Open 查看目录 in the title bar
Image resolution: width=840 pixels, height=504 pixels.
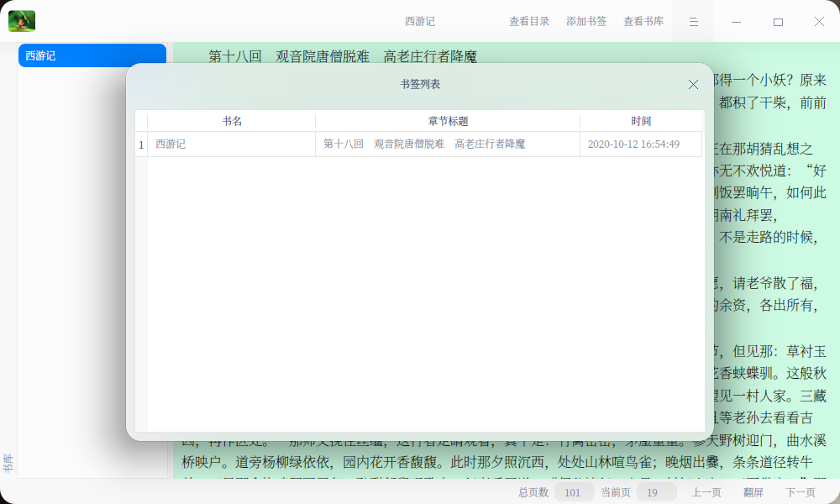(x=528, y=22)
